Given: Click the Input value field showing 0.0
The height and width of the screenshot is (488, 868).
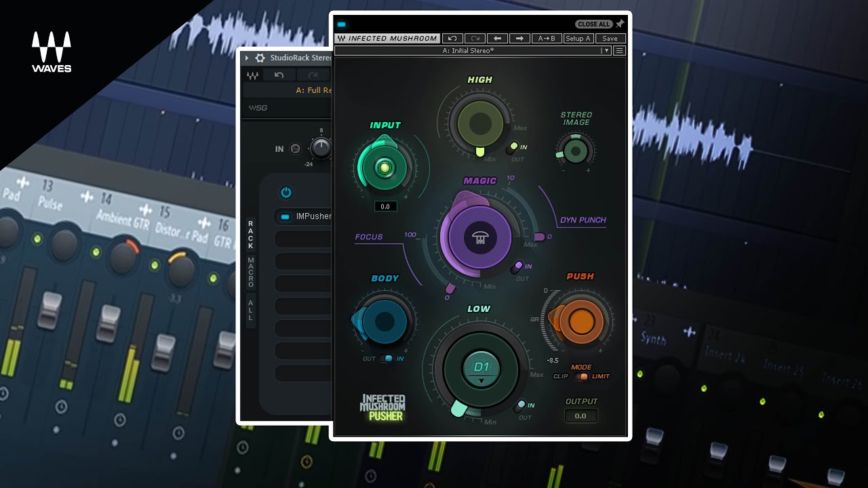Looking at the screenshot, I should point(385,206).
